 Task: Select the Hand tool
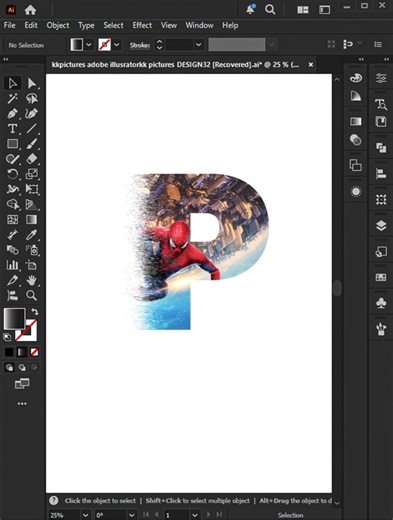(x=32, y=280)
